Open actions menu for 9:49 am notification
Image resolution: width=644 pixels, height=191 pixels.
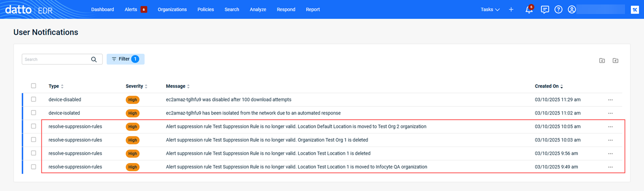tap(610, 167)
